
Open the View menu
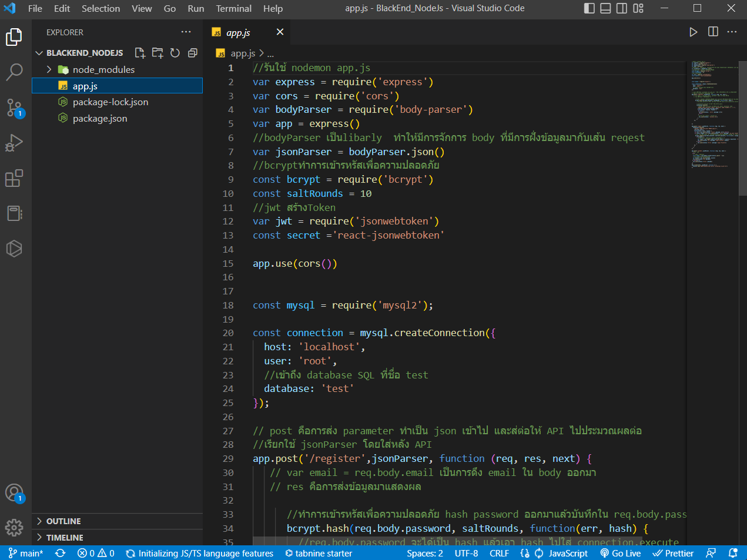coord(142,8)
